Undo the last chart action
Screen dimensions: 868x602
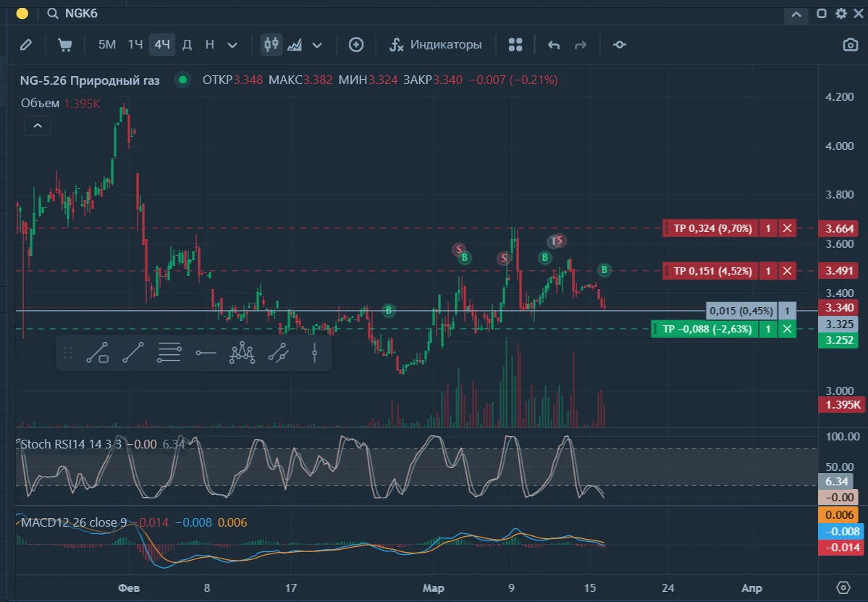click(x=554, y=45)
